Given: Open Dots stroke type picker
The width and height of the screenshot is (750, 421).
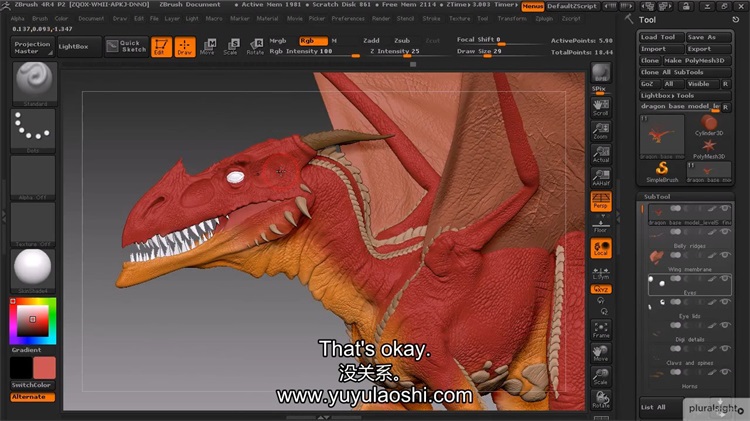Looking at the screenshot, I should tap(33, 131).
